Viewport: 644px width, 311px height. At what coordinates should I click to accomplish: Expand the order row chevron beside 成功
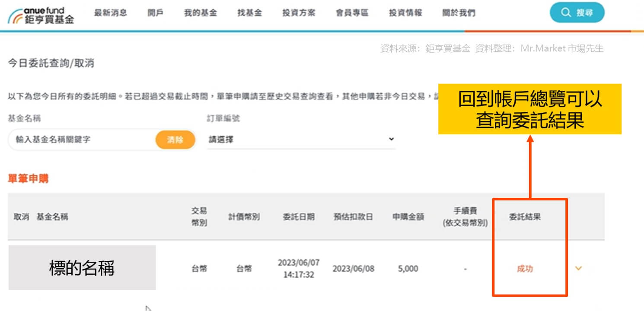[579, 268]
